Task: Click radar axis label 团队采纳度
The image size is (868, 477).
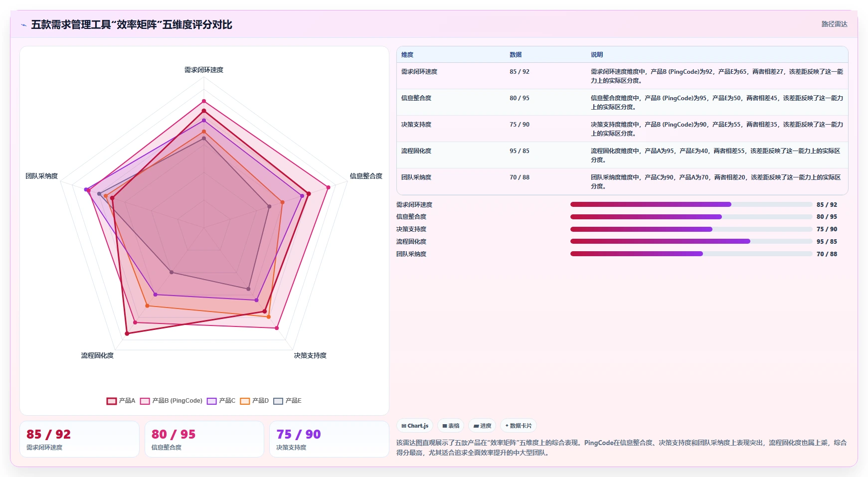Action: point(41,176)
